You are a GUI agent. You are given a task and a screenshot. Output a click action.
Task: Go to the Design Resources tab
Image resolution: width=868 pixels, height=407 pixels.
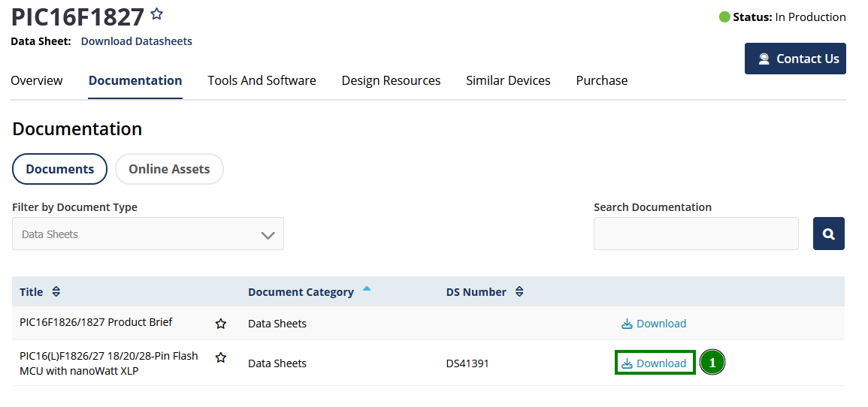point(391,81)
